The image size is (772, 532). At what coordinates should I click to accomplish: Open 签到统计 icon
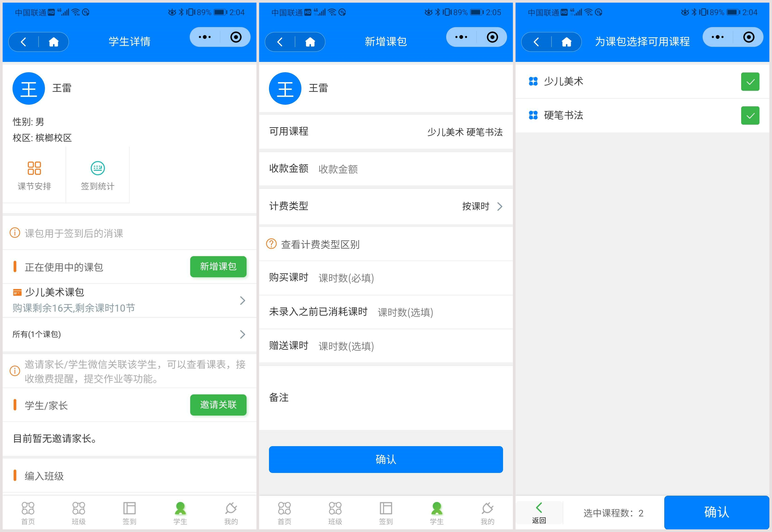pyautogui.click(x=98, y=168)
